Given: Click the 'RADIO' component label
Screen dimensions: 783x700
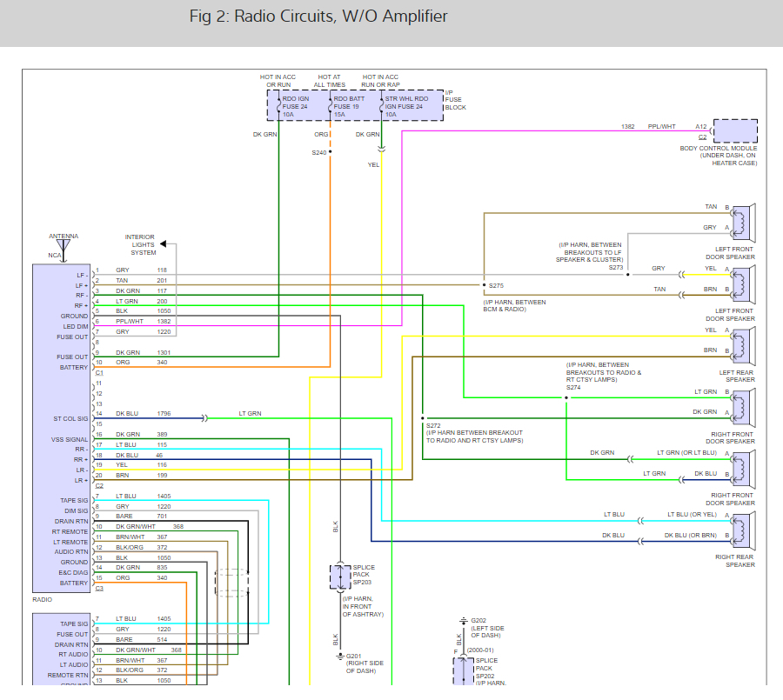Looking at the screenshot, I should click(x=42, y=600).
